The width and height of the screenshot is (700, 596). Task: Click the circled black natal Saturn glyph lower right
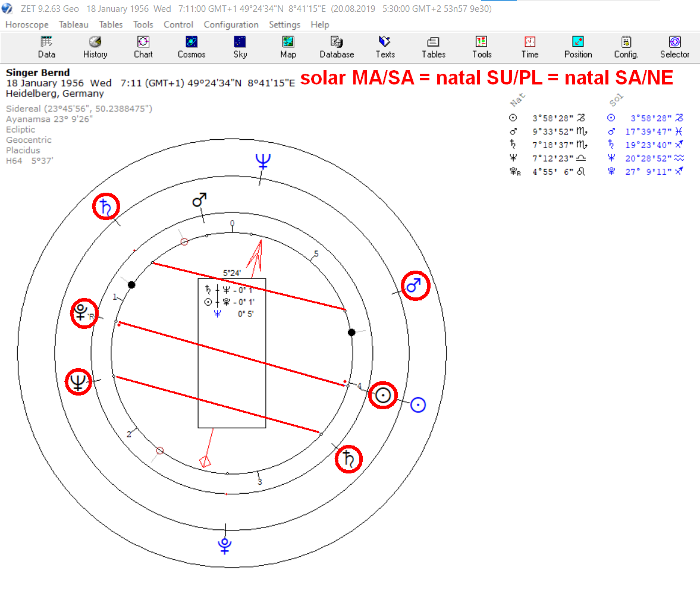click(x=348, y=459)
